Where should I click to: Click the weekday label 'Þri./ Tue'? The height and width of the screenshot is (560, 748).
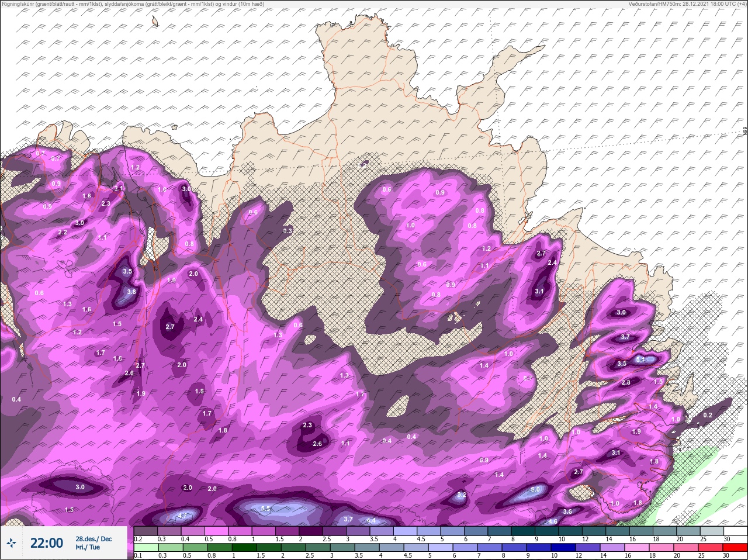86,548
